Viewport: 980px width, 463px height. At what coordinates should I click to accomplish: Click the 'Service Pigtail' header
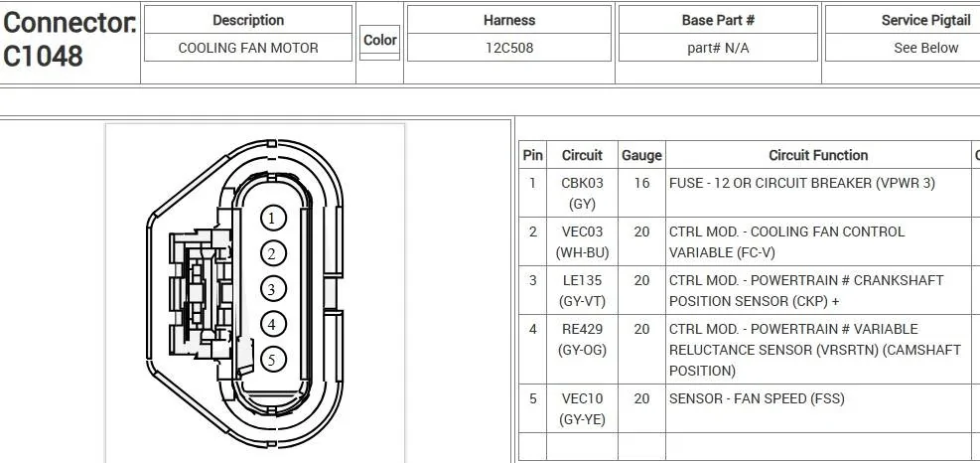click(x=926, y=20)
